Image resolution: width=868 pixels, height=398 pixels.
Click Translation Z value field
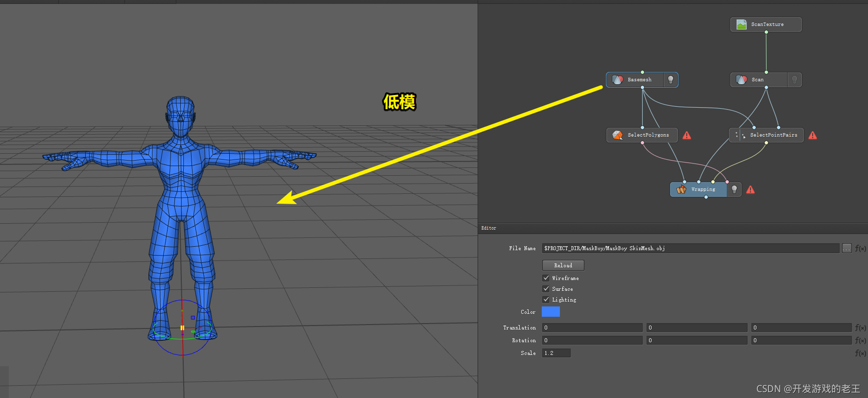coord(801,328)
